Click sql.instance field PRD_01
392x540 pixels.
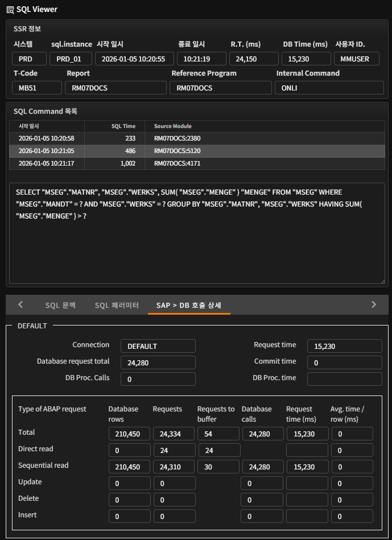(71, 59)
